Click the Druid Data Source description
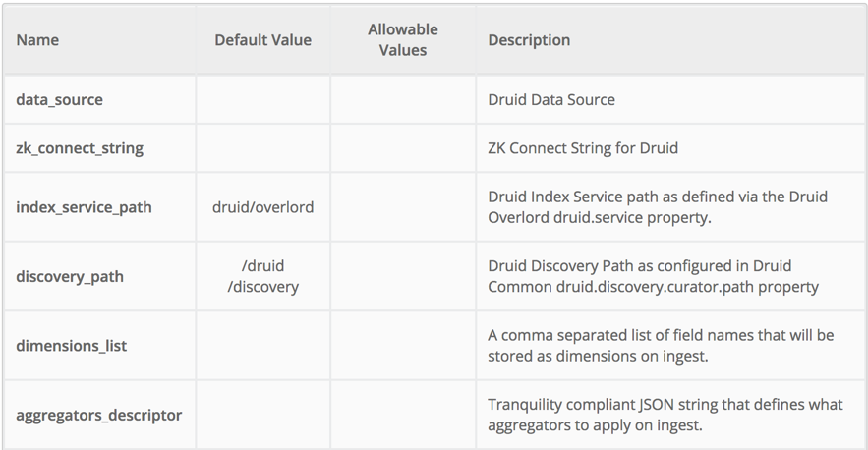 [551, 99]
